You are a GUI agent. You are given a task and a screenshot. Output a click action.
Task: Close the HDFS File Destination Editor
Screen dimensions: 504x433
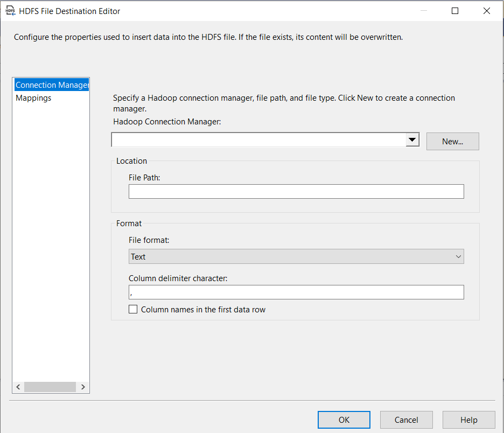pos(487,11)
